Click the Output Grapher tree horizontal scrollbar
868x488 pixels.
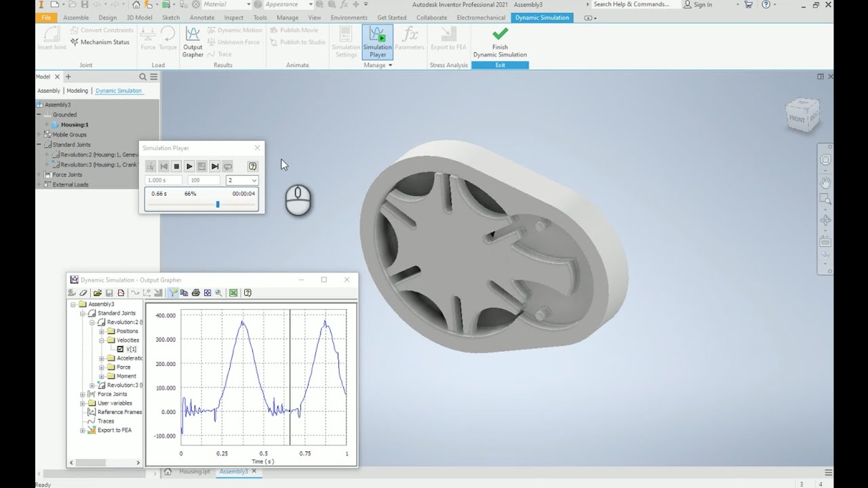tap(105, 463)
